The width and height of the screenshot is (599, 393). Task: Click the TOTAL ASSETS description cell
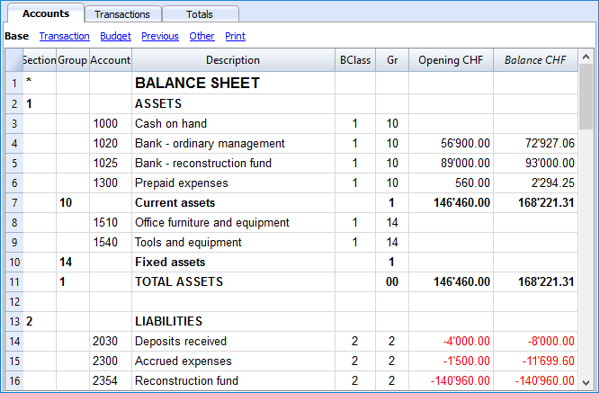click(x=233, y=282)
